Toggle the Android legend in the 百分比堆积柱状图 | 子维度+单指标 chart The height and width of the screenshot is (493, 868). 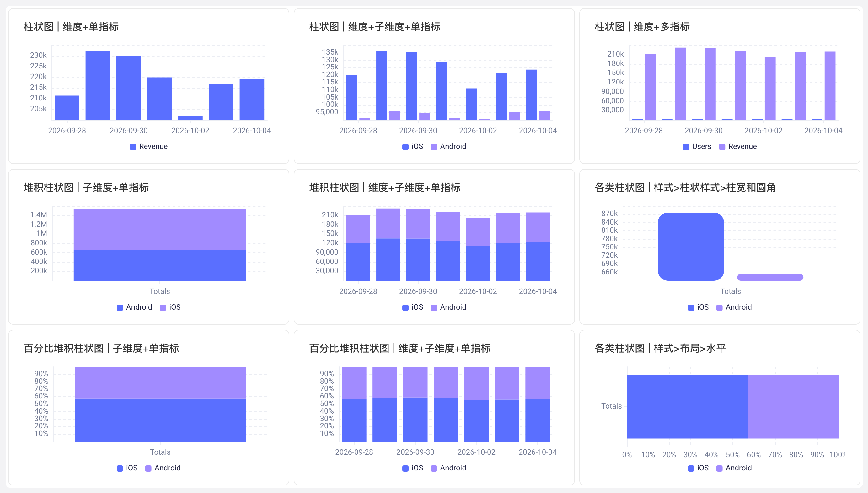coord(163,468)
